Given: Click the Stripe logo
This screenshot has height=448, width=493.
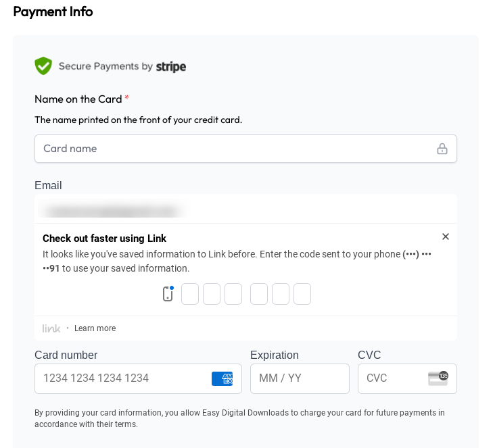Looking at the screenshot, I should click(171, 66).
